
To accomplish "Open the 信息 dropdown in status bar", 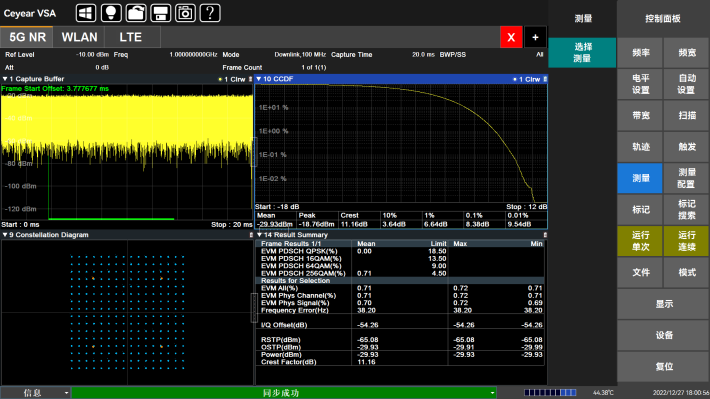I will pyautogui.click(x=35, y=393).
